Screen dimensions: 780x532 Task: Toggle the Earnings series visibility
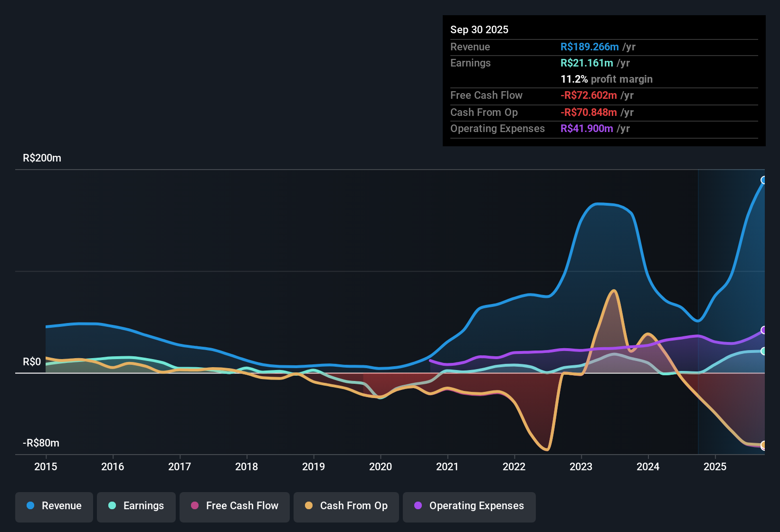click(x=136, y=506)
